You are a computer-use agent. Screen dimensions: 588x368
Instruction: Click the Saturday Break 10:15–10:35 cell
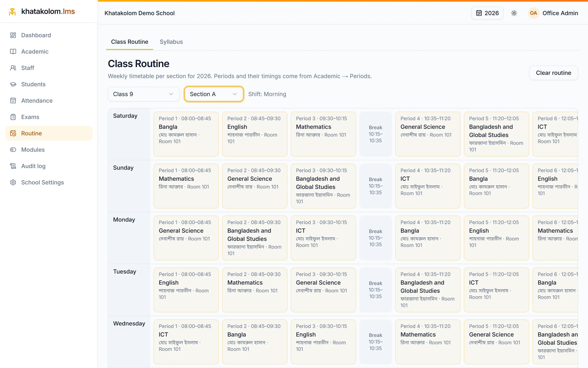375,134
